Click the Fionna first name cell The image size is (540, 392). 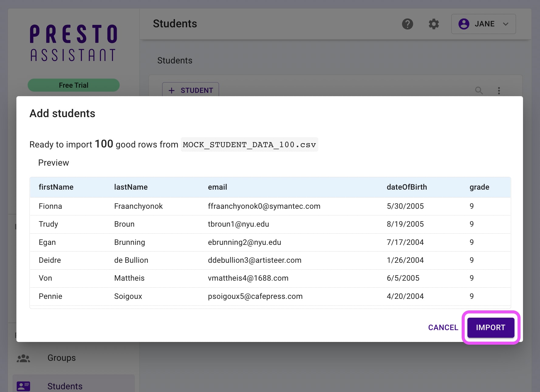50,206
